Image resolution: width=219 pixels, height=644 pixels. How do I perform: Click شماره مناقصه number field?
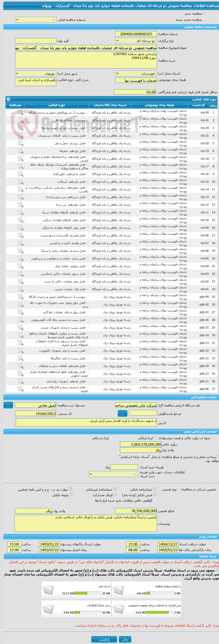click(x=136, y=34)
